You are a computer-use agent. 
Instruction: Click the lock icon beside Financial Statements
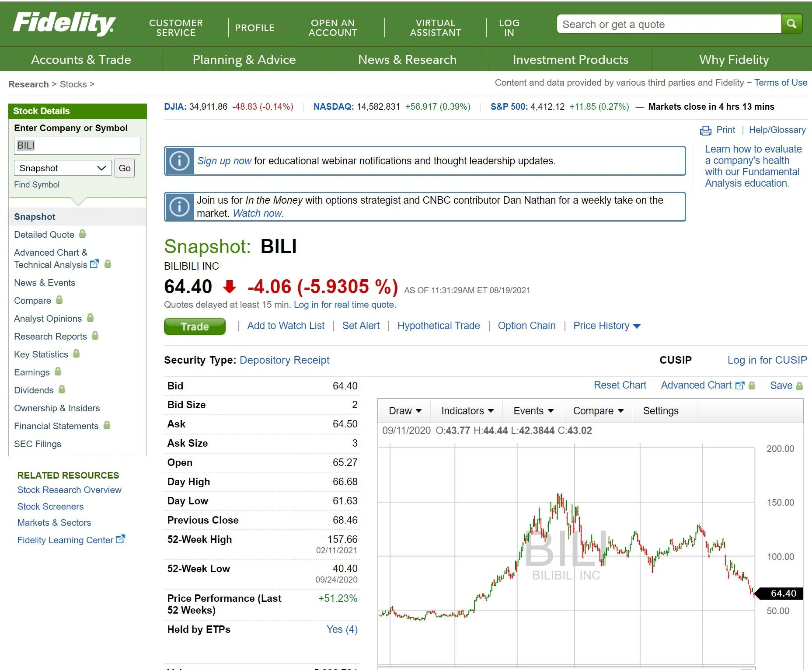click(107, 425)
